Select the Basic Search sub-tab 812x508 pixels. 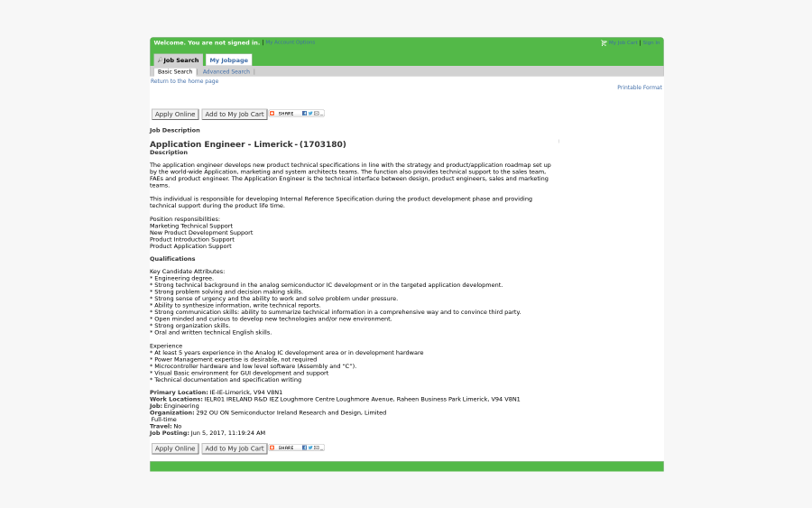(174, 71)
